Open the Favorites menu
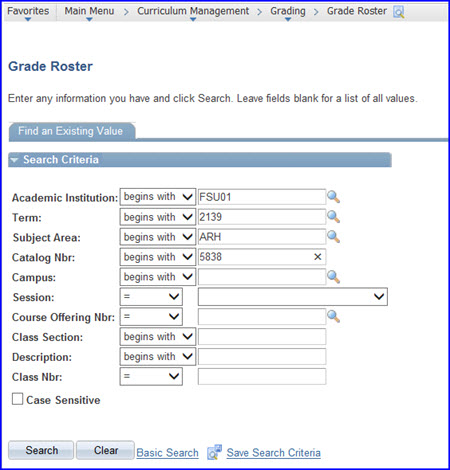450x470 pixels. (28, 12)
